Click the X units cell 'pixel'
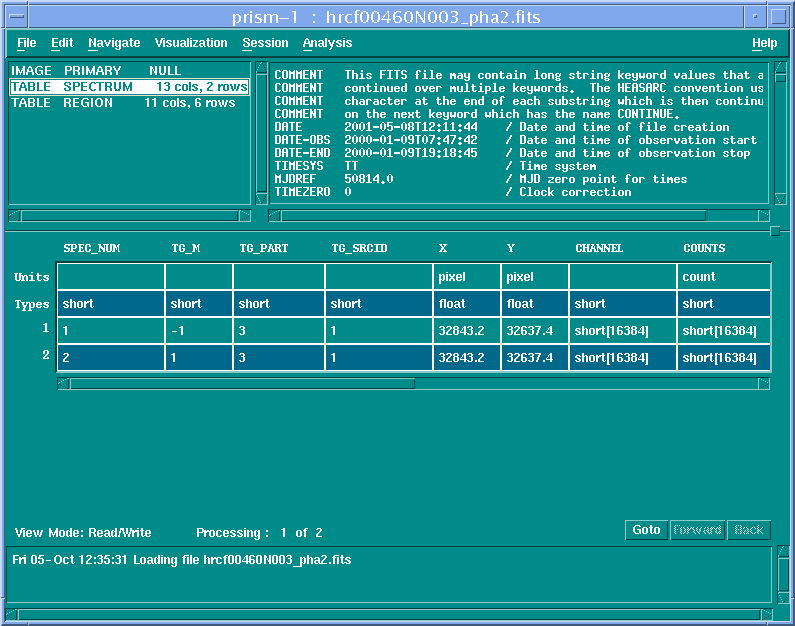 coord(467,277)
